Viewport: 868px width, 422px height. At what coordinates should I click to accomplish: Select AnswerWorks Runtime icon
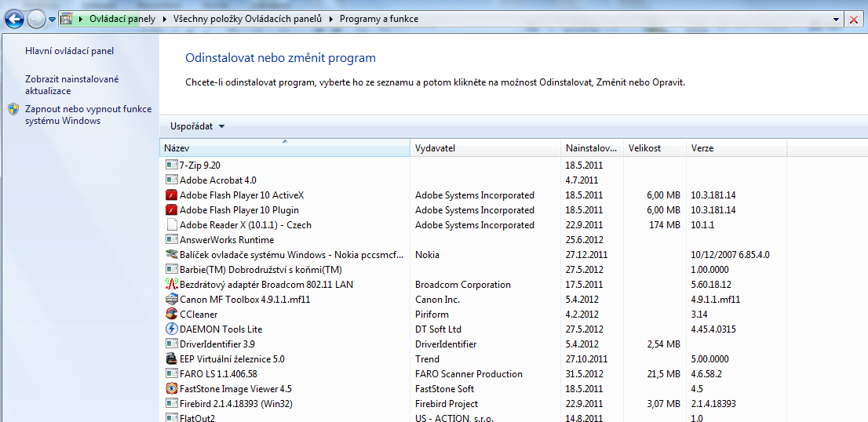click(172, 239)
